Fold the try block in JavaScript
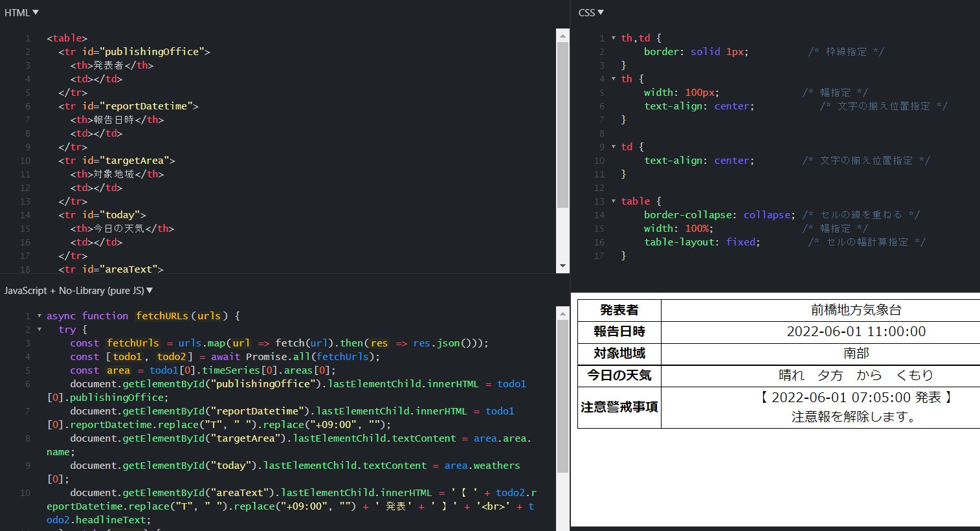980x531 pixels. pyautogui.click(x=39, y=330)
